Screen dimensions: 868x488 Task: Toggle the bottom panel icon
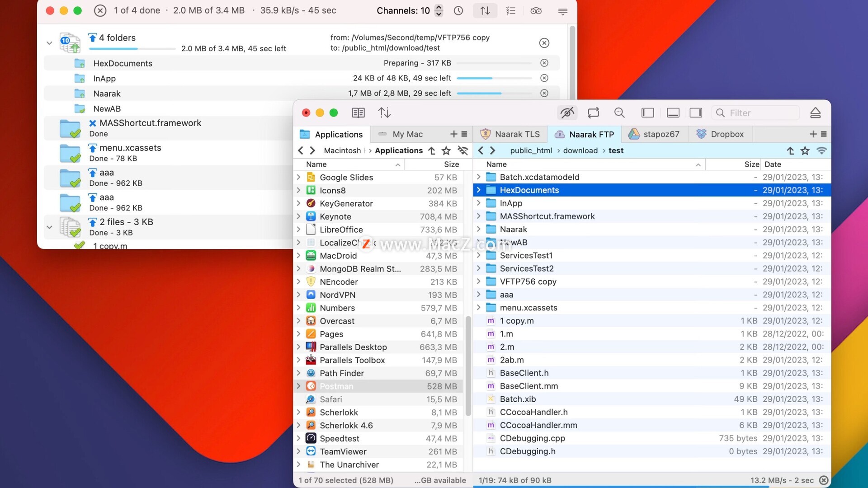673,113
